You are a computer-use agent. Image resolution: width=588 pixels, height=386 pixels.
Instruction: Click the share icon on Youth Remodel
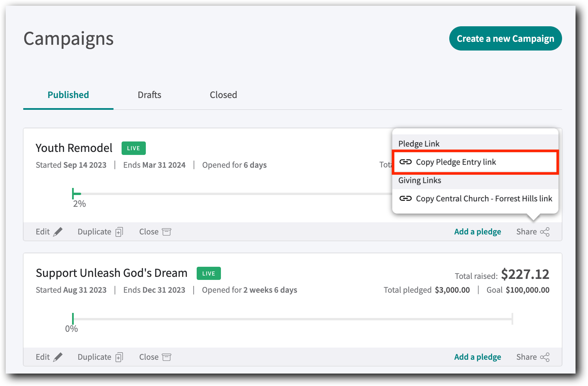tap(545, 232)
